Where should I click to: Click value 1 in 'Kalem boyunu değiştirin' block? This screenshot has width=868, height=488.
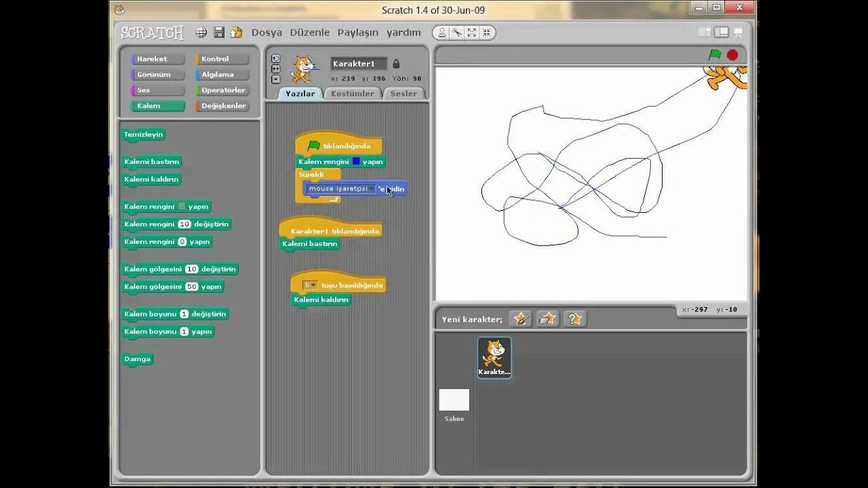pyautogui.click(x=184, y=314)
